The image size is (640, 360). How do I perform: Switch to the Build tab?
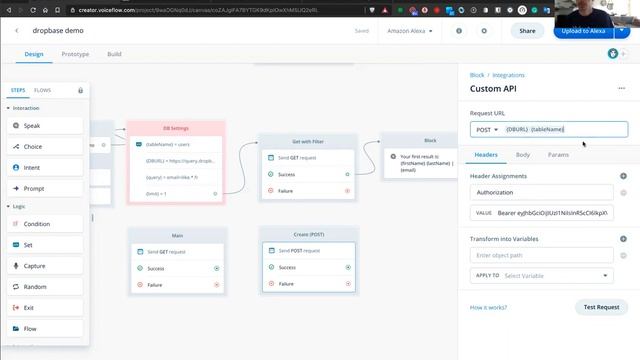pyautogui.click(x=114, y=54)
